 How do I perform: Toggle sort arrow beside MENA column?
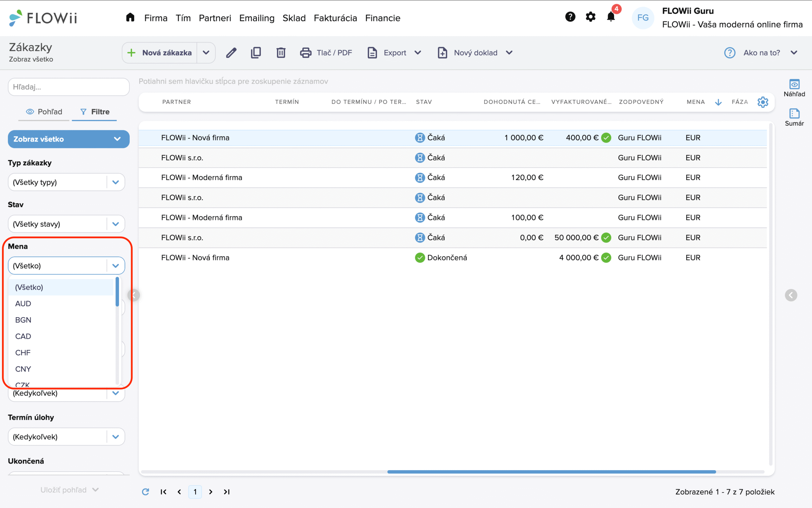tap(718, 102)
